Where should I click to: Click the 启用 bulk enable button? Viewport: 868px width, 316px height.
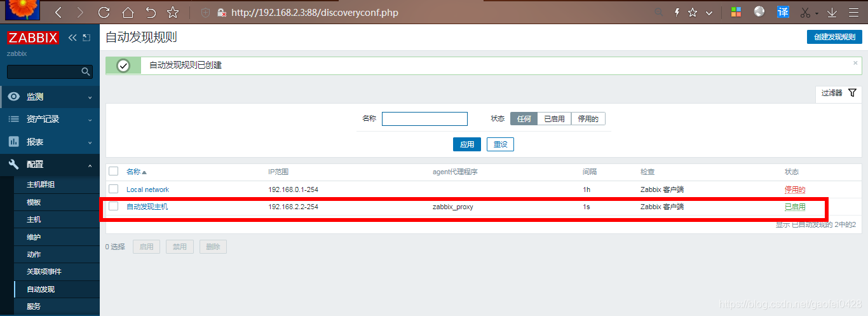pyautogui.click(x=146, y=247)
